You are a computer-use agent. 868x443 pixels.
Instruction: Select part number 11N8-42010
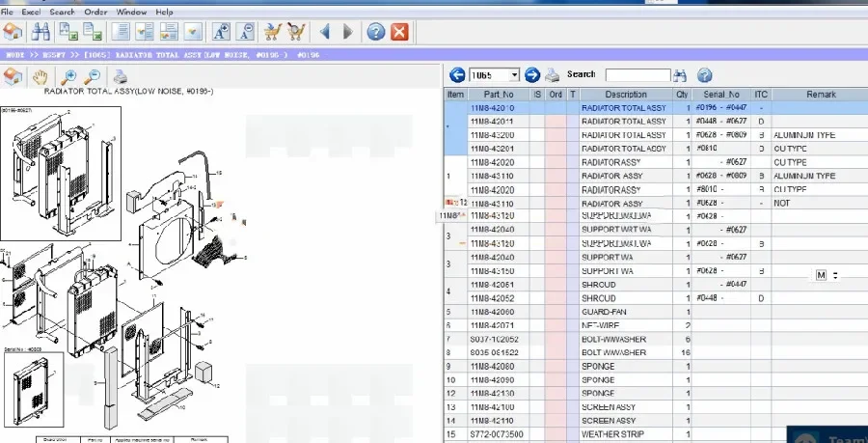492,108
